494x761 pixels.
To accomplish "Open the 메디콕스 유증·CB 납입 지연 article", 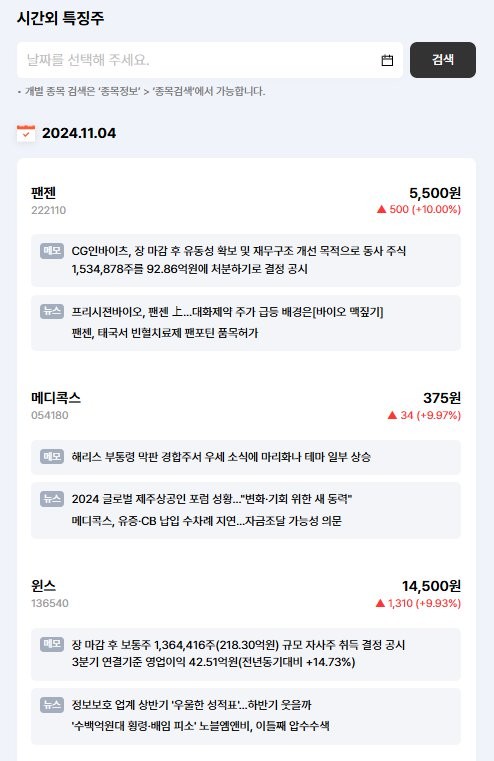I will (206, 521).
